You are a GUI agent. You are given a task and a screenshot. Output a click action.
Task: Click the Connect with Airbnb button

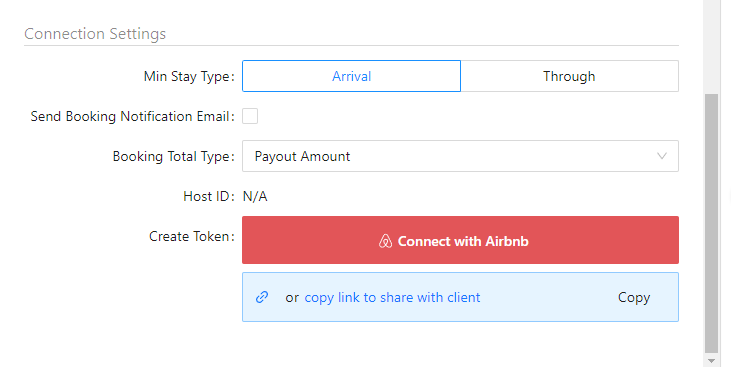pyautogui.click(x=460, y=240)
